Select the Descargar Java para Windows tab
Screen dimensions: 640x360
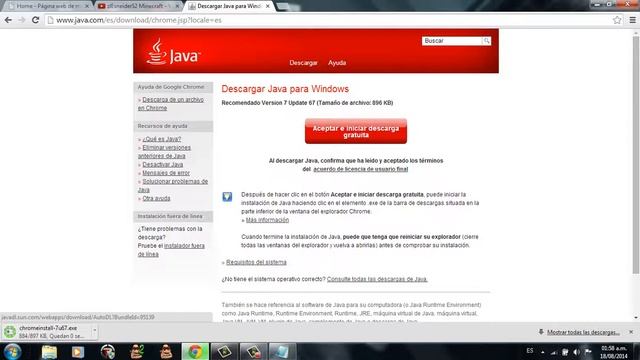pos(229,6)
